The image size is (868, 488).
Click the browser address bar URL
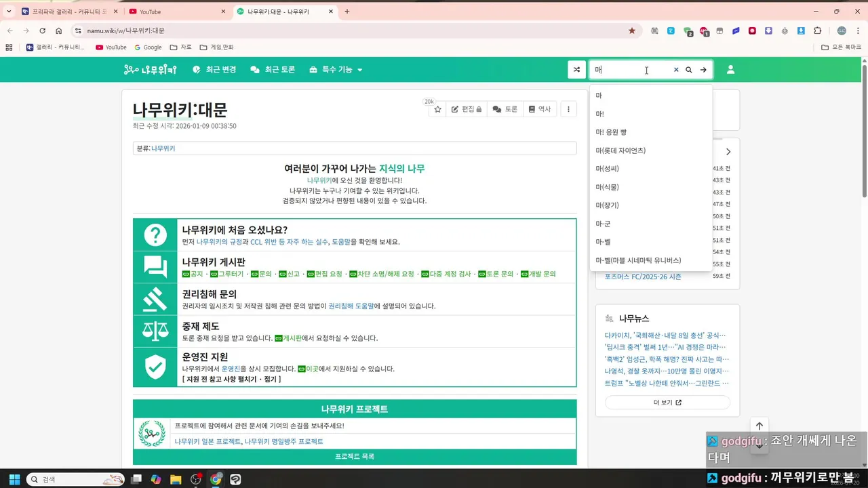126,30
